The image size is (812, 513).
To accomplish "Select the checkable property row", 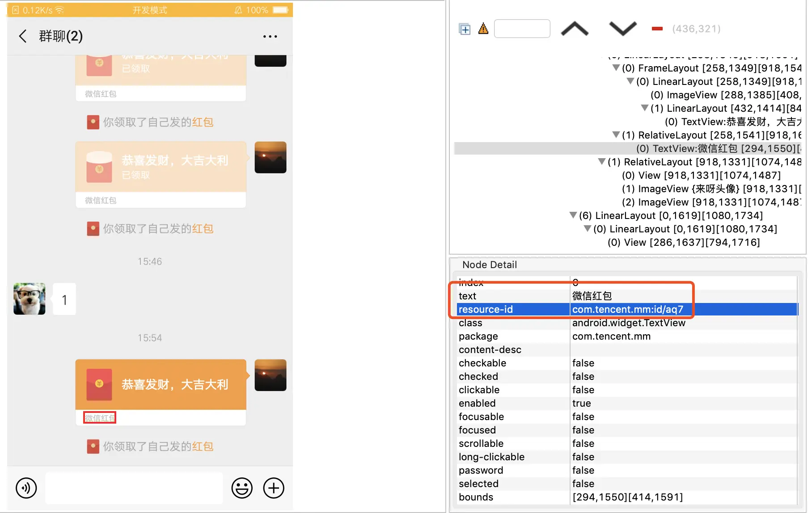I will coord(627,363).
